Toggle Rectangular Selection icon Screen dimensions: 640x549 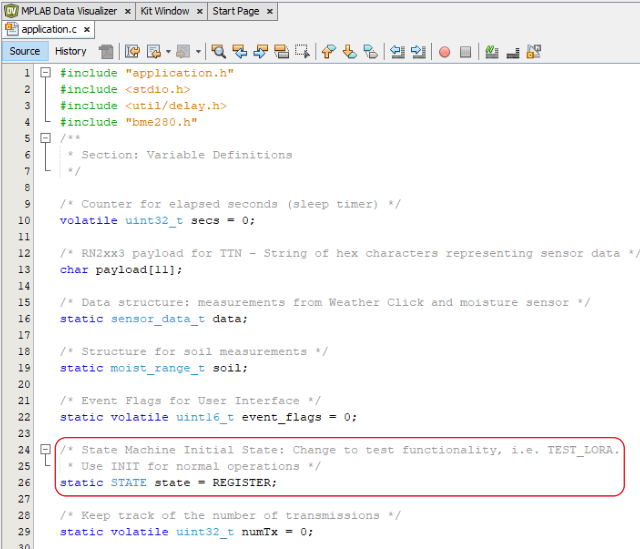coord(302,52)
